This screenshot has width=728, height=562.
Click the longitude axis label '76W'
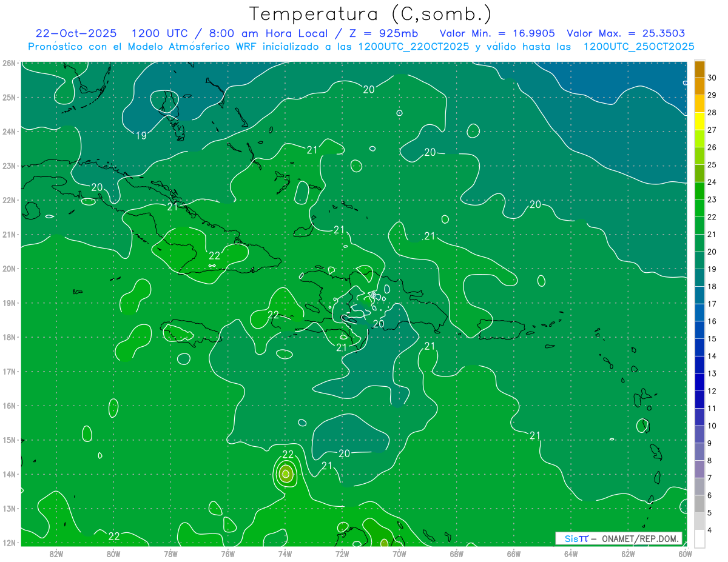pos(227,554)
